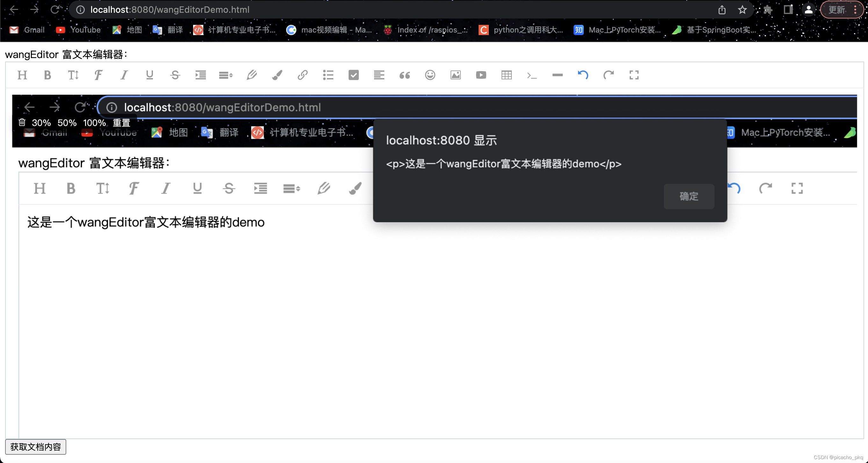Open the background color brush in the top editor toolbar
Image resolution: width=868 pixels, height=463 pixels.
tap(277, 75)
